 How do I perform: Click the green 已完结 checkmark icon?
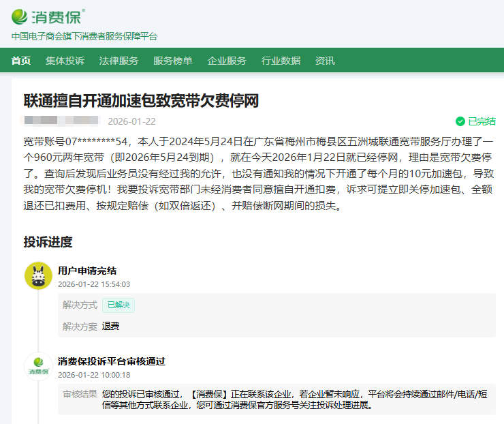[460, 121]
